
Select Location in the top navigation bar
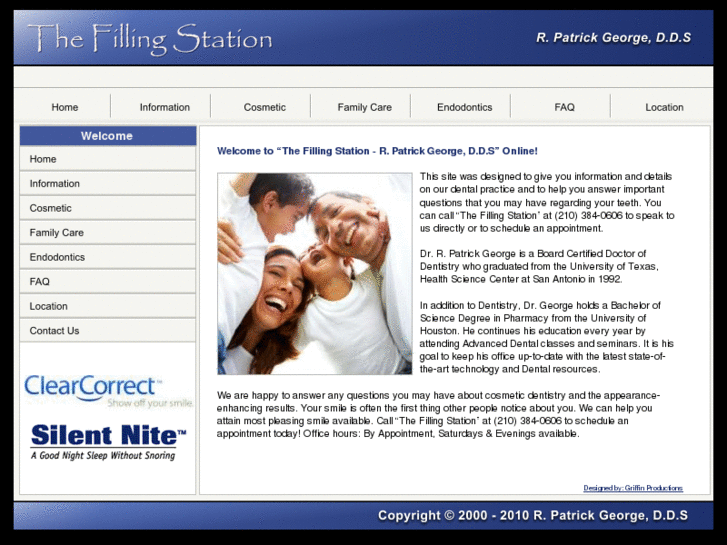(664, 107)
